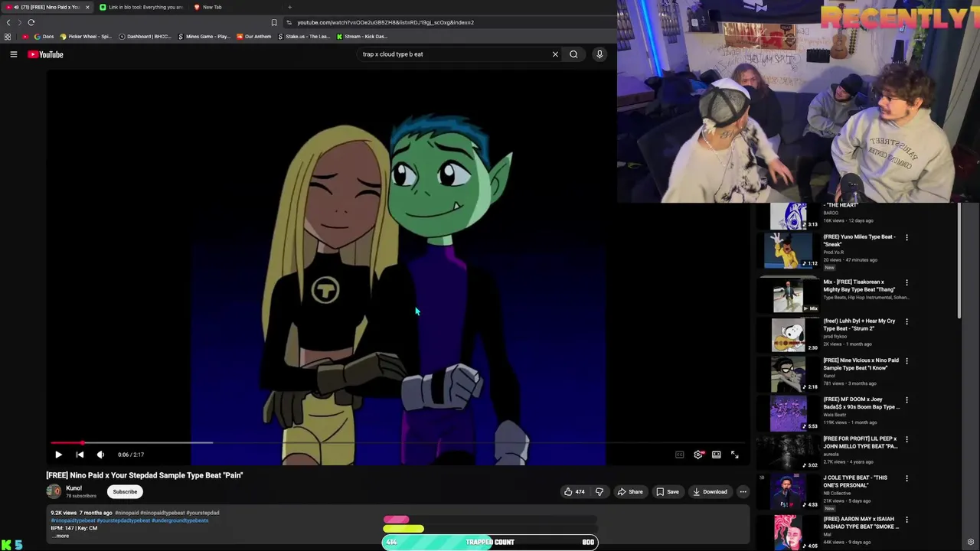Open the YouTube guide hamburger menu
The width and height of the screenshot is (980, 551).
pos(13,54)
